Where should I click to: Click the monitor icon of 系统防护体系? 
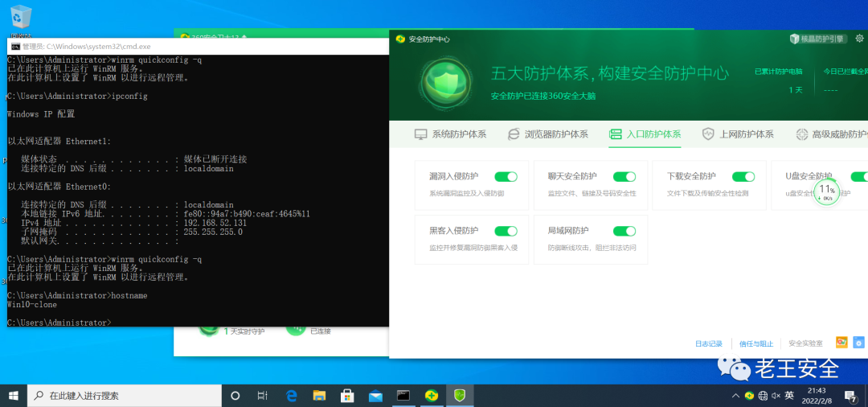pos(420,134)
